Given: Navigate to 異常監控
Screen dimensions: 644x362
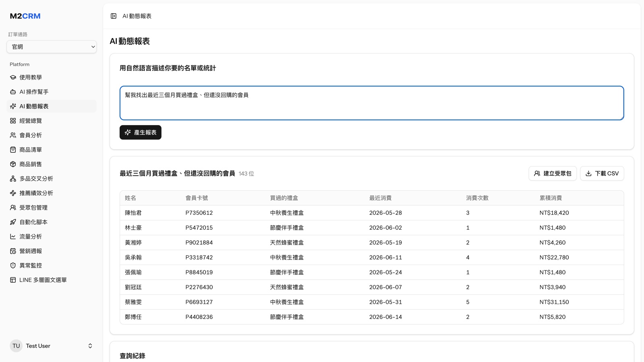Looking at the screenshot, I should [x=52, y=265].
